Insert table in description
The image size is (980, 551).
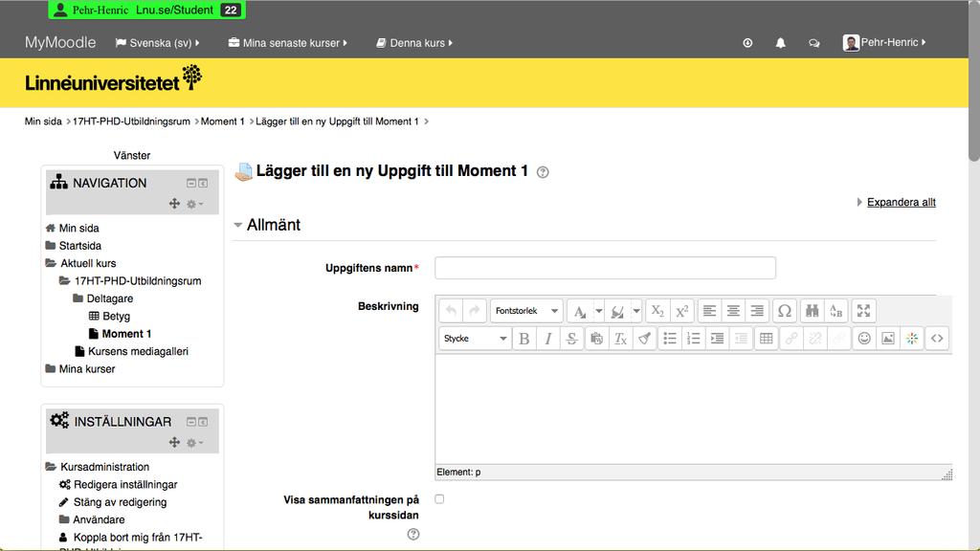coord(767,338)
